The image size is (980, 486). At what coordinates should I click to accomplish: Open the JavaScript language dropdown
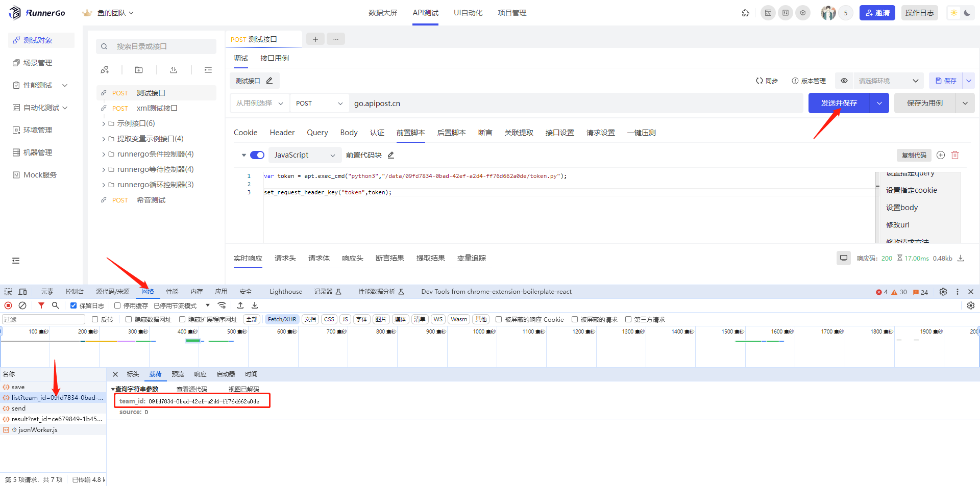pos(304,155)
